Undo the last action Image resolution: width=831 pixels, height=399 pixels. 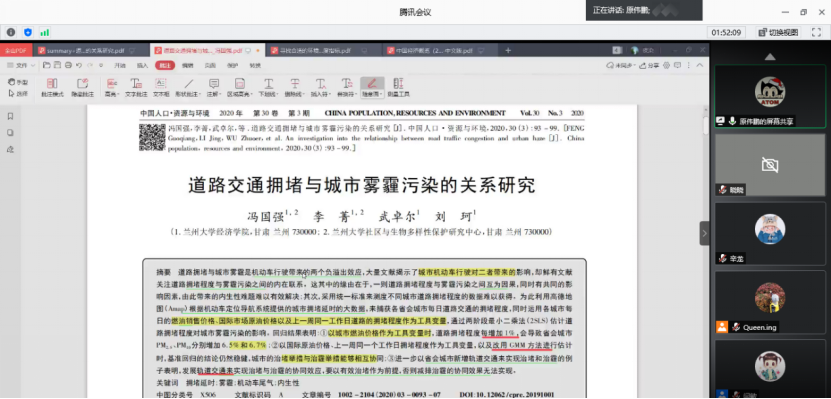[x=78, y=65]
